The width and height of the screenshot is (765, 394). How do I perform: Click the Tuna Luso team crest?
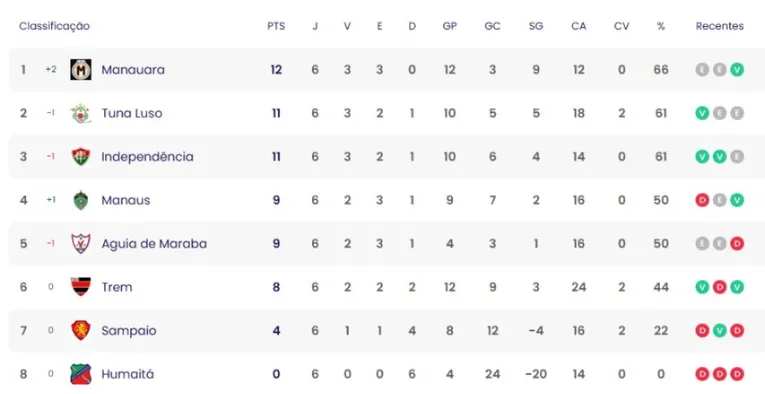click(x=81, y=113)
